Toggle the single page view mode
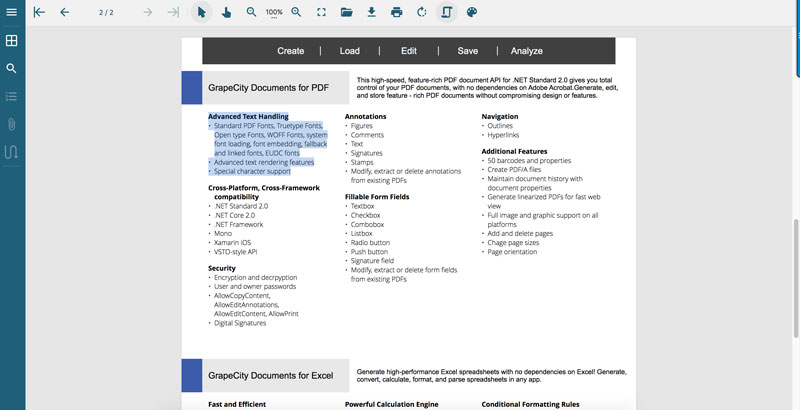This screenshot has width=800, height=410. pos(446,12)
